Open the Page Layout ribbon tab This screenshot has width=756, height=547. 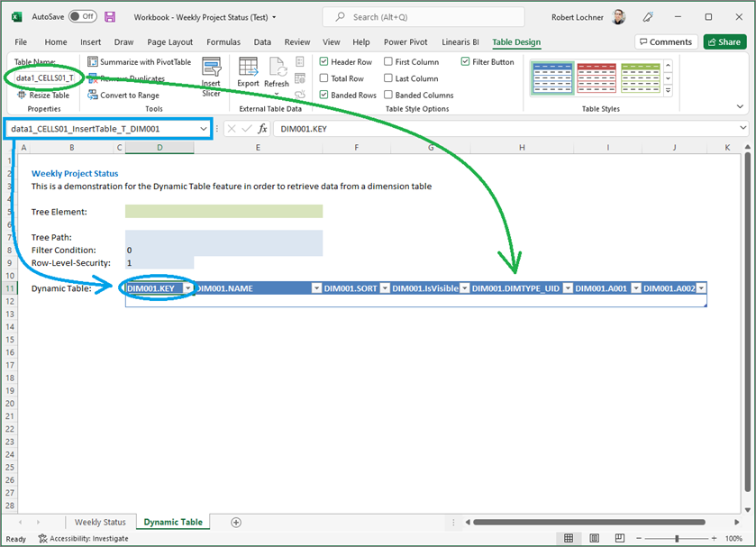[x=169, y=42]
